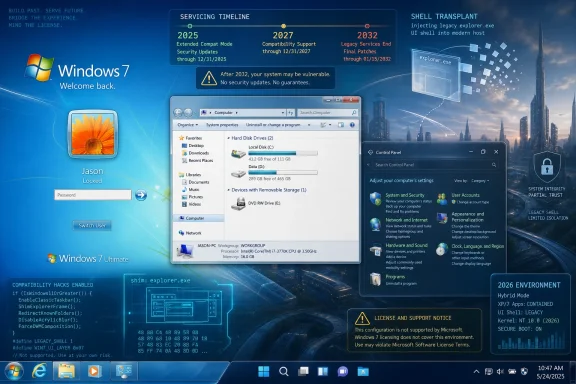This screenshot has width=576, height=384.
Task: Submit password with the arrow button
Action: (141, 195)
